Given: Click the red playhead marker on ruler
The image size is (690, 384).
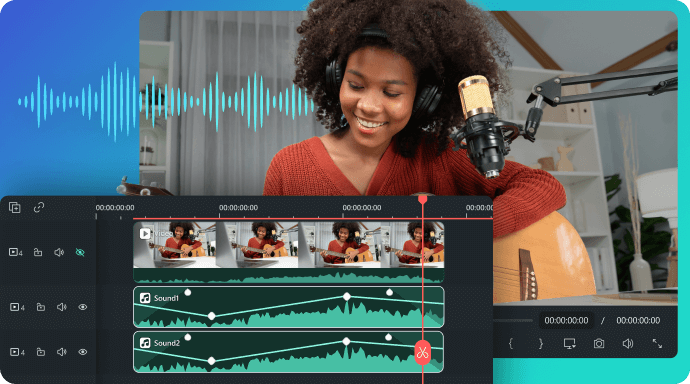Looking at the screenshot, I should coord(422,200).
